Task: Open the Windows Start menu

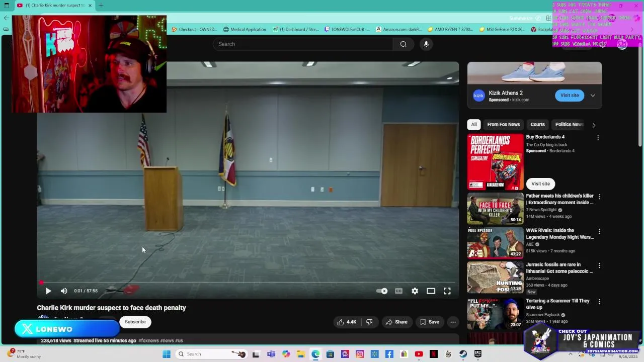Action: pos(167,354)
